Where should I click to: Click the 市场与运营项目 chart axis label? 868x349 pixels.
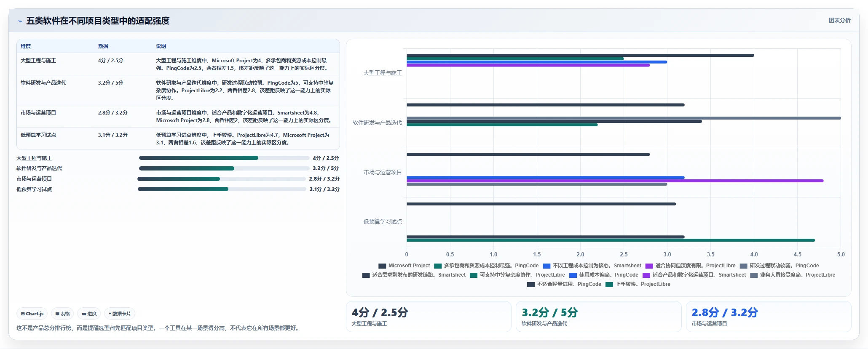coord(383,172)
